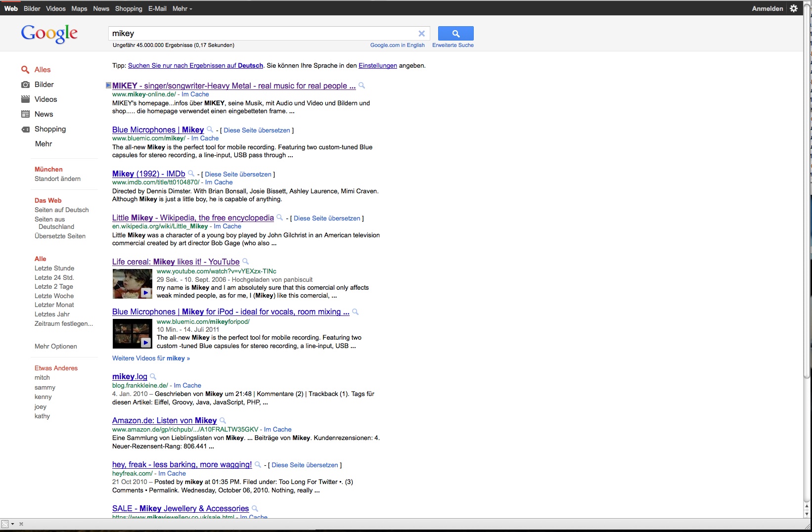
Task: Clear the search box with the X icon
Action: click(x=422, y=34)
